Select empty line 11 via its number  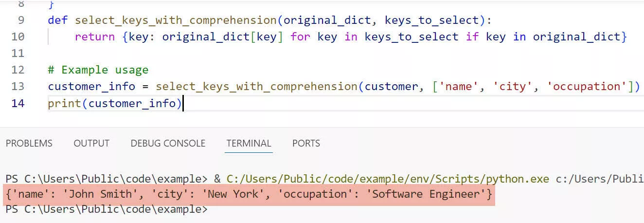pos(18,53)
